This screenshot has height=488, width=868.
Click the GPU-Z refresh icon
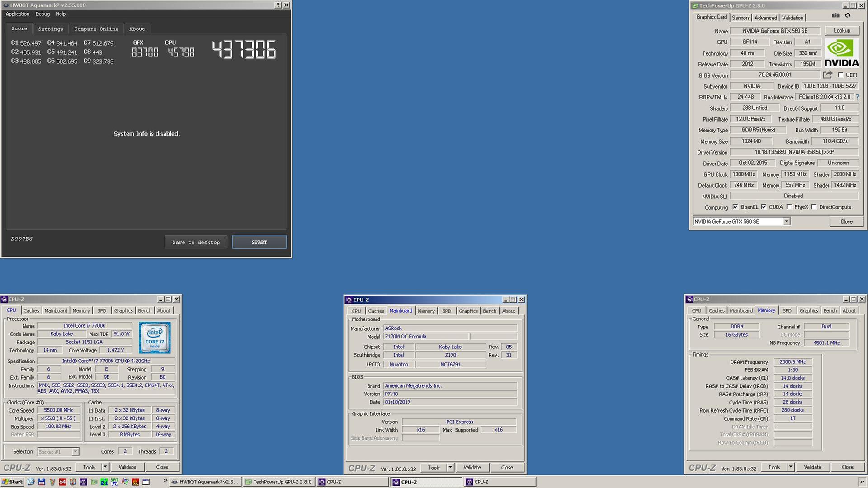pos(848,15)
